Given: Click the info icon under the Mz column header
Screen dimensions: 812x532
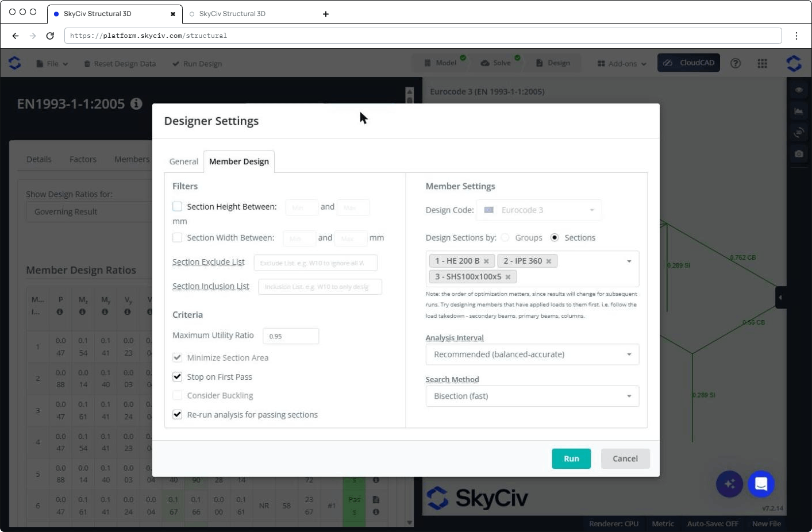Looking at the screenshot, I should coord(83,312).
